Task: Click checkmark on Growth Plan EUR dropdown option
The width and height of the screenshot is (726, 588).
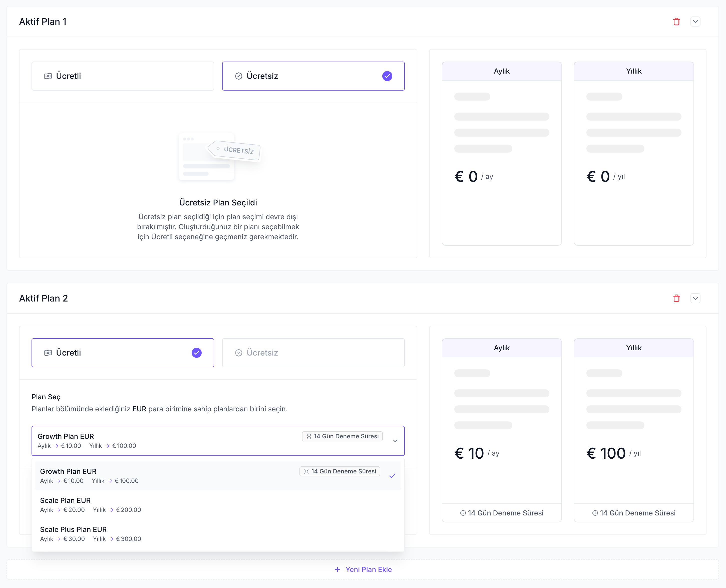Action: 392,476
